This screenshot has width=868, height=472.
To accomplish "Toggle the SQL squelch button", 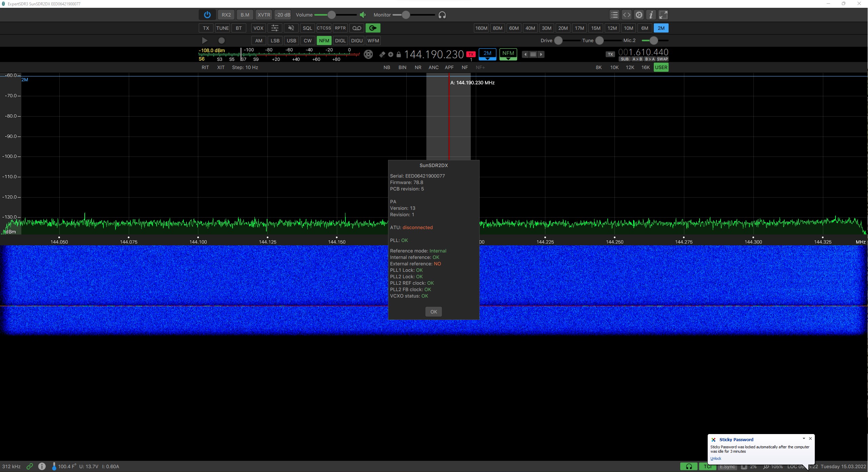I will [307, 28].
